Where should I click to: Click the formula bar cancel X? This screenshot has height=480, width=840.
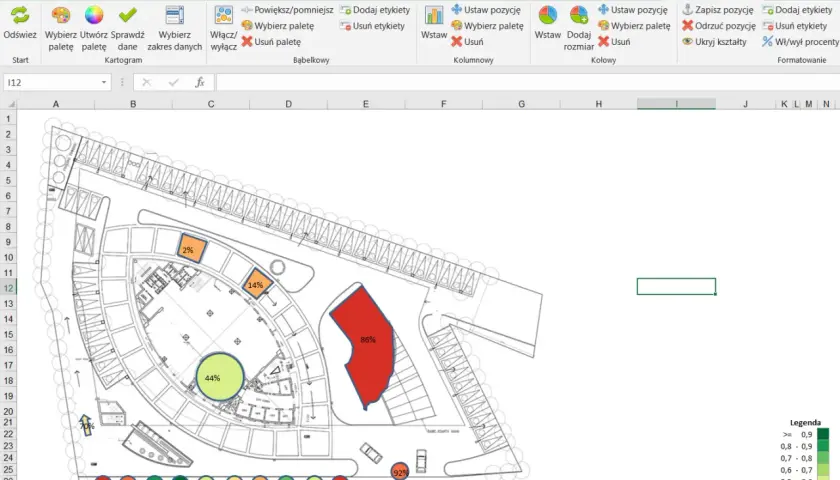146,82
